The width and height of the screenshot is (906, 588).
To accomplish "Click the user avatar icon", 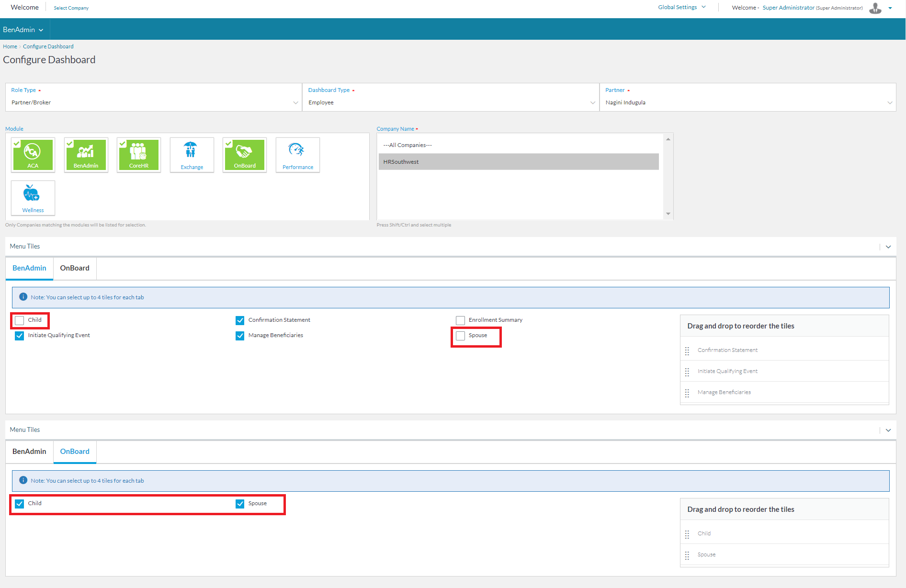I will coord(875,8).
